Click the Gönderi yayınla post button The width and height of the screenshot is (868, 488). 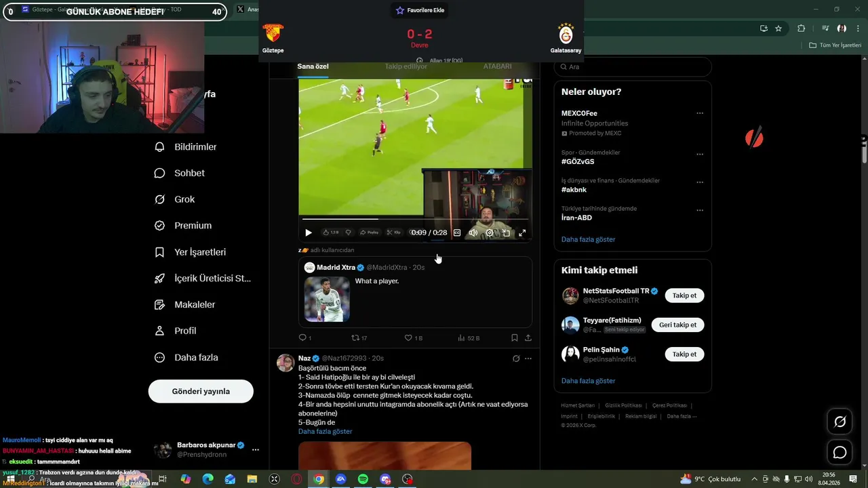click(x=201, y=391)
